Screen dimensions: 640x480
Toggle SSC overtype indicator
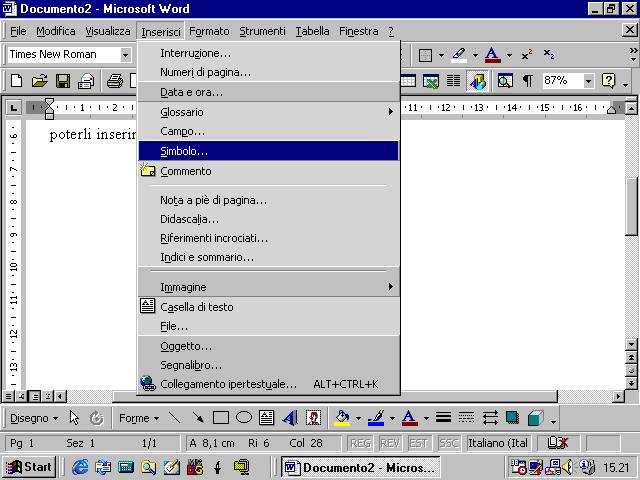point(448,443)
